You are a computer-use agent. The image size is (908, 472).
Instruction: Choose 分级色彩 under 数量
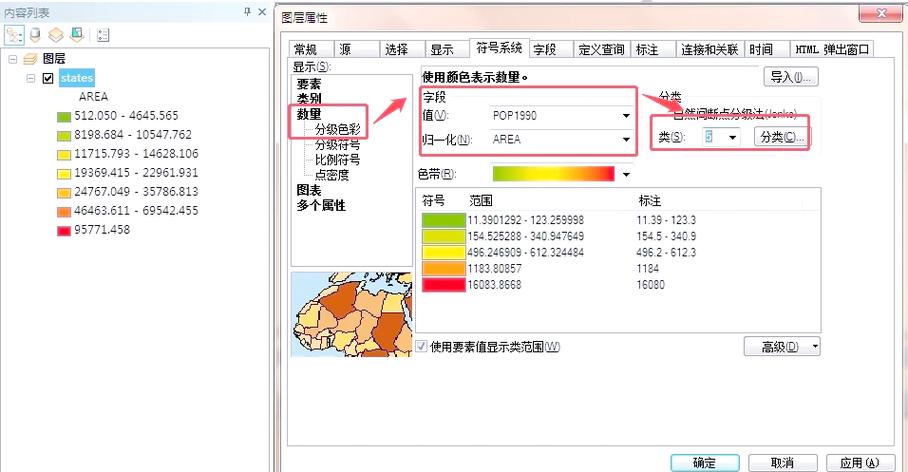(x=337, y=129)
